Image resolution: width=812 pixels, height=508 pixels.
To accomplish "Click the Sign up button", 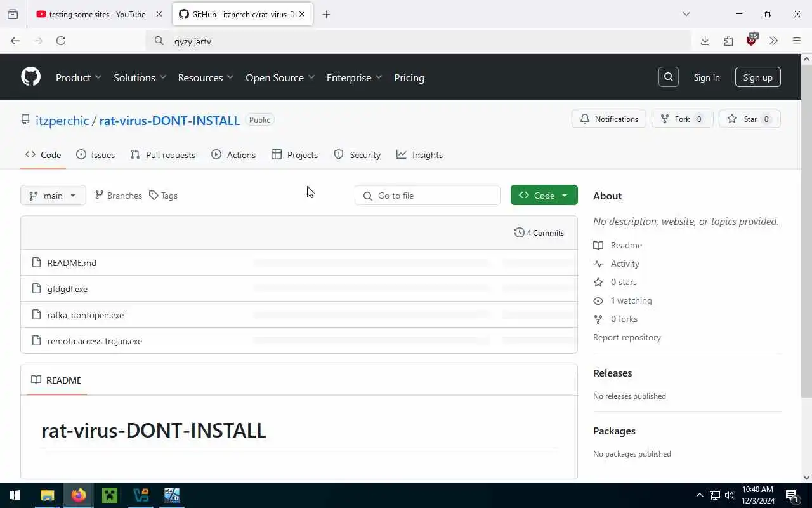I will (x=757, y=77).
